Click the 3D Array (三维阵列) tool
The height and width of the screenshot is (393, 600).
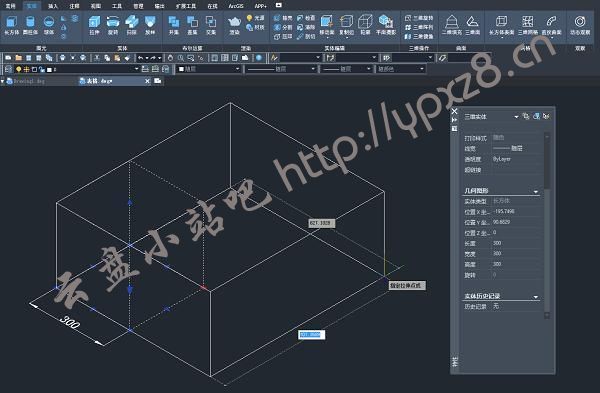point(419,27)
